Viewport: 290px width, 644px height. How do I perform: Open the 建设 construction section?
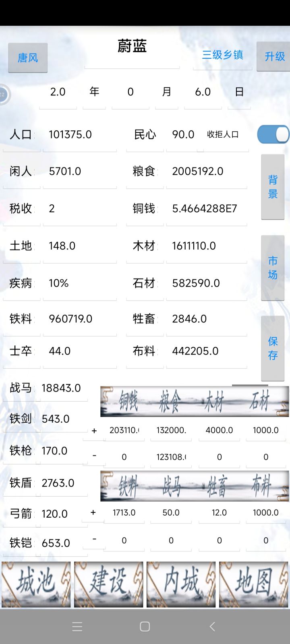109,584
